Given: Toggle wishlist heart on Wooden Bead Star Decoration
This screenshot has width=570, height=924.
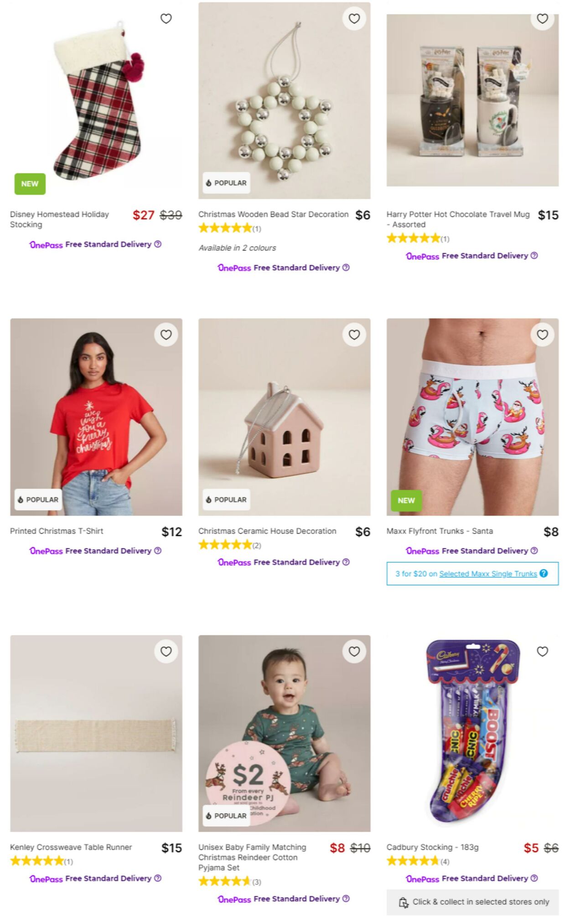Looking at the screenshot, I should 354,19.
